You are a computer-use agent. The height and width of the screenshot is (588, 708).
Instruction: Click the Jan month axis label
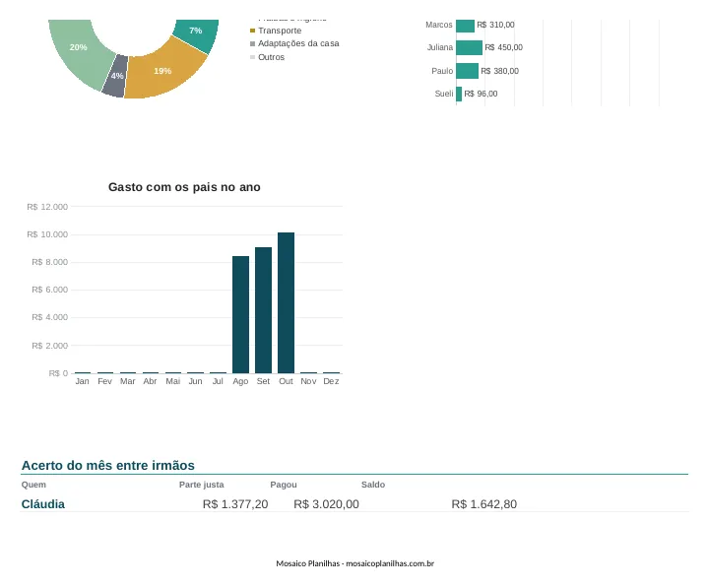(82, 381)
